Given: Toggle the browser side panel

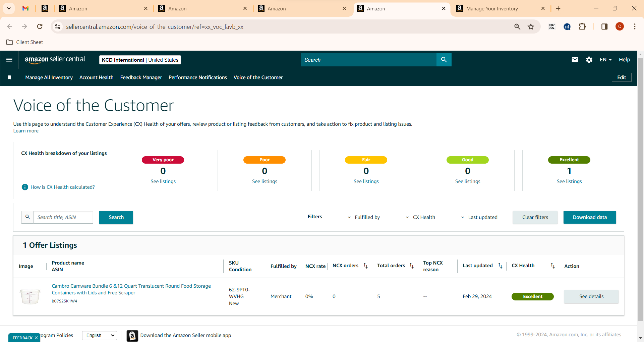Looking at the screenshot, I should (604, 26).
